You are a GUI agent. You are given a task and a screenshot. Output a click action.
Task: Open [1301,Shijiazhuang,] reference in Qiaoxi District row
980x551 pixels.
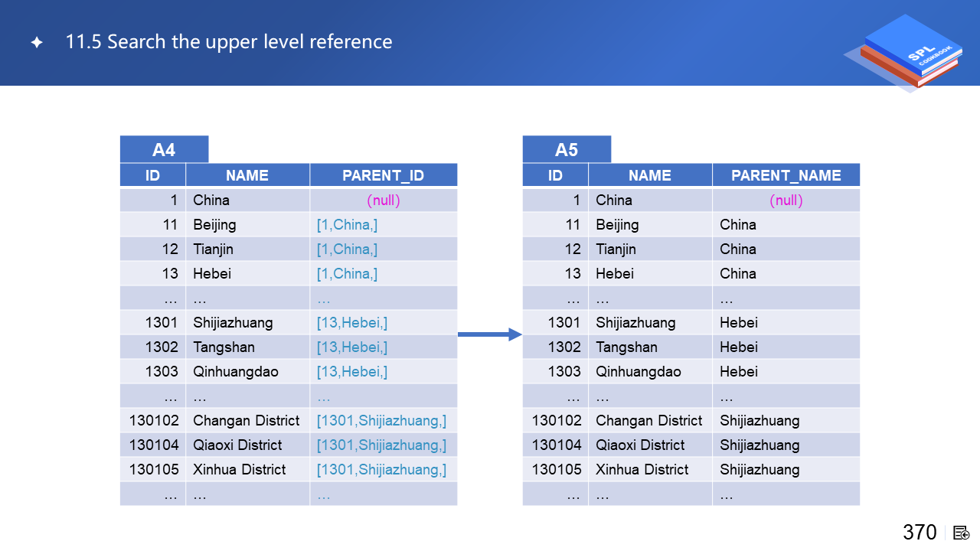[381, 445]
